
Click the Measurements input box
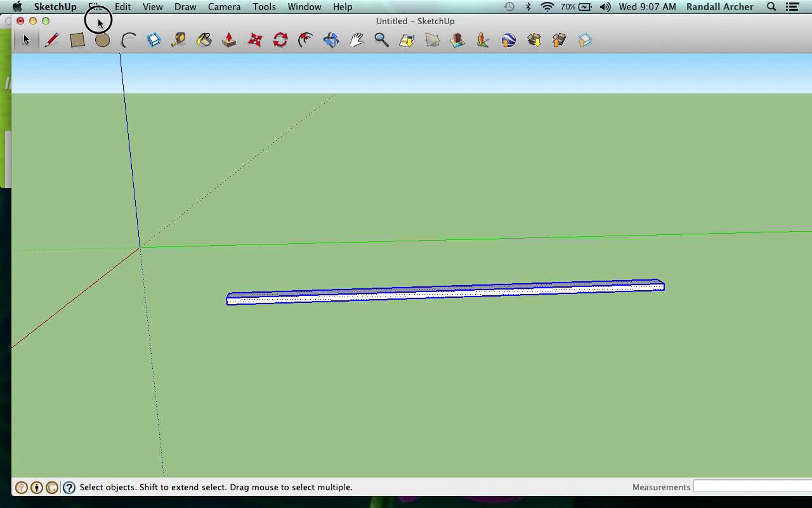pos(751,486)
